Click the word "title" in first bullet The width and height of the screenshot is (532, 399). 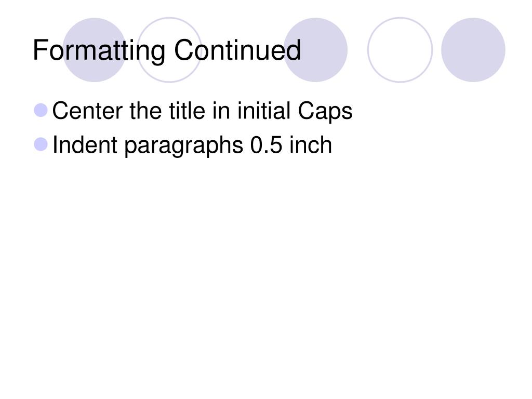click(187, 111)
